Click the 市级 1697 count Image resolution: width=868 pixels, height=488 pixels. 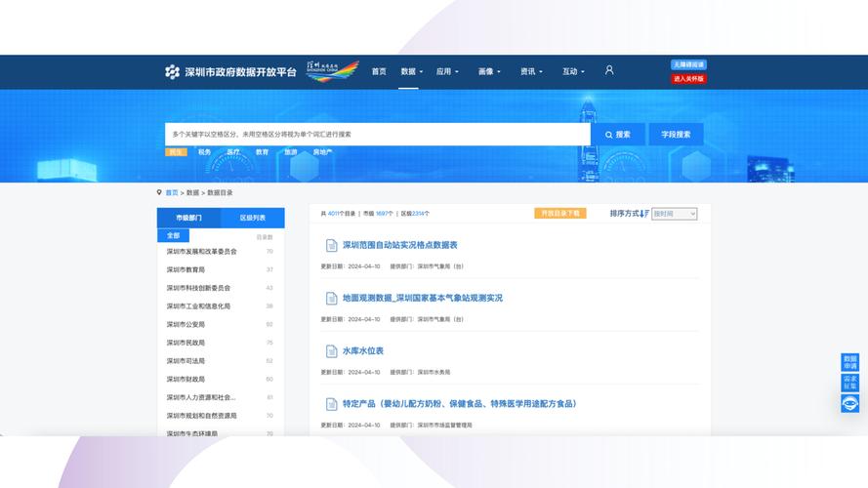(382, 214)
